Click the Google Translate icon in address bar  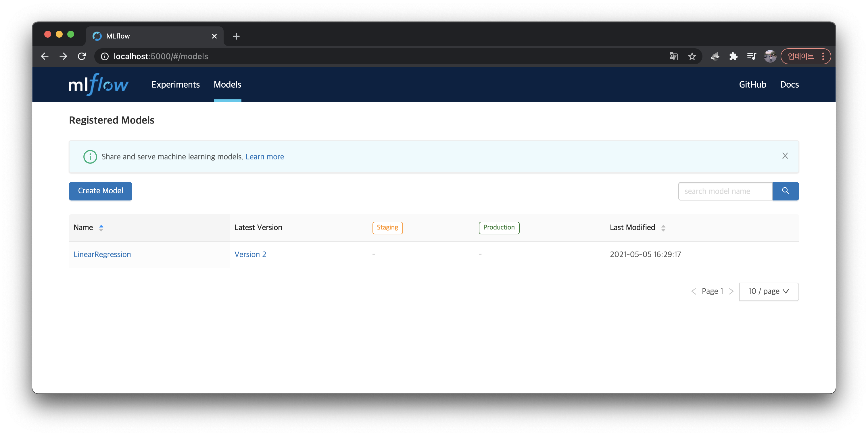(x=673, y=56)
